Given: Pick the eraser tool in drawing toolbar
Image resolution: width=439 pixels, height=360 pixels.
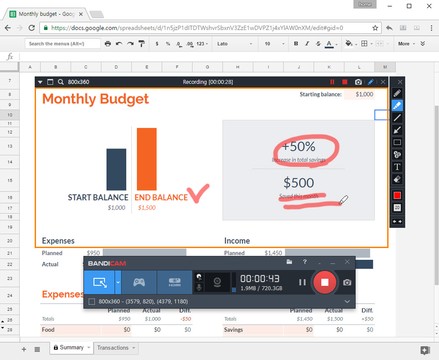Looking at the screenshot, I should point(397,179).
